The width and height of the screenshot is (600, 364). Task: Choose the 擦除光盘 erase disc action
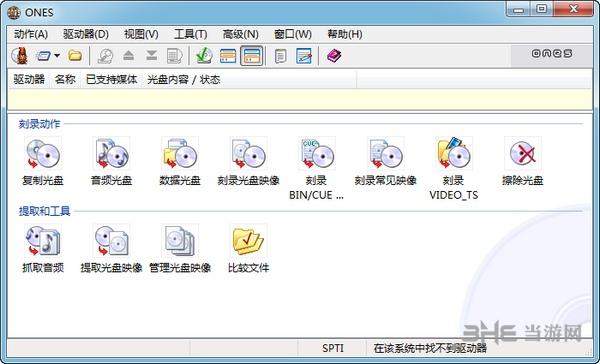(523, 162)
